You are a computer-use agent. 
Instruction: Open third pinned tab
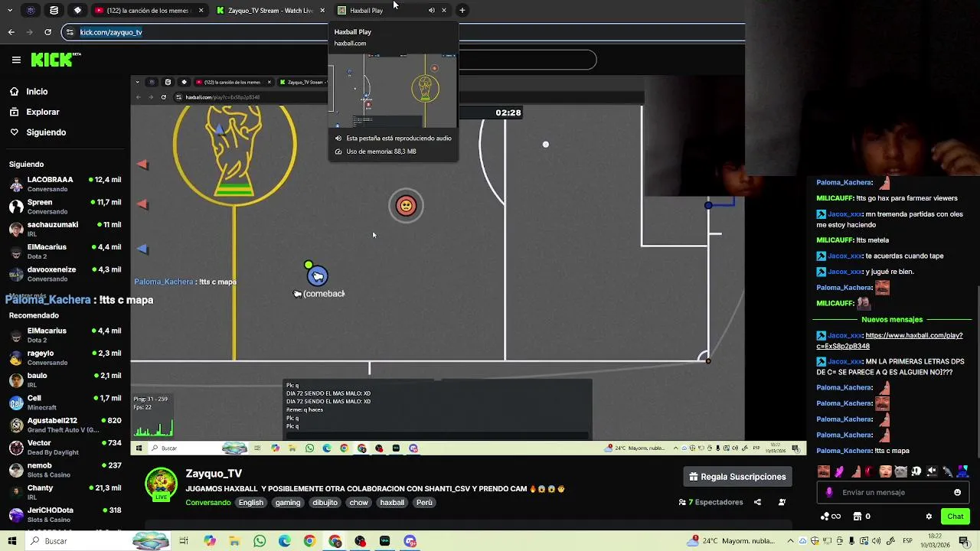[x=77, y=10]
